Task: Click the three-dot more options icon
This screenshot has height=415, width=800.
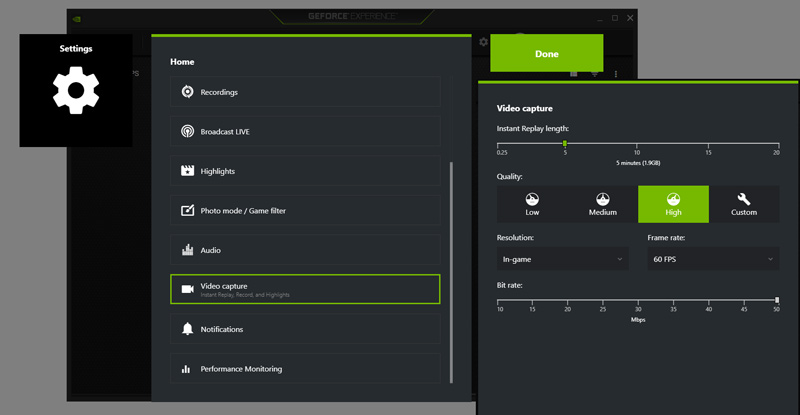Action: 616,74
